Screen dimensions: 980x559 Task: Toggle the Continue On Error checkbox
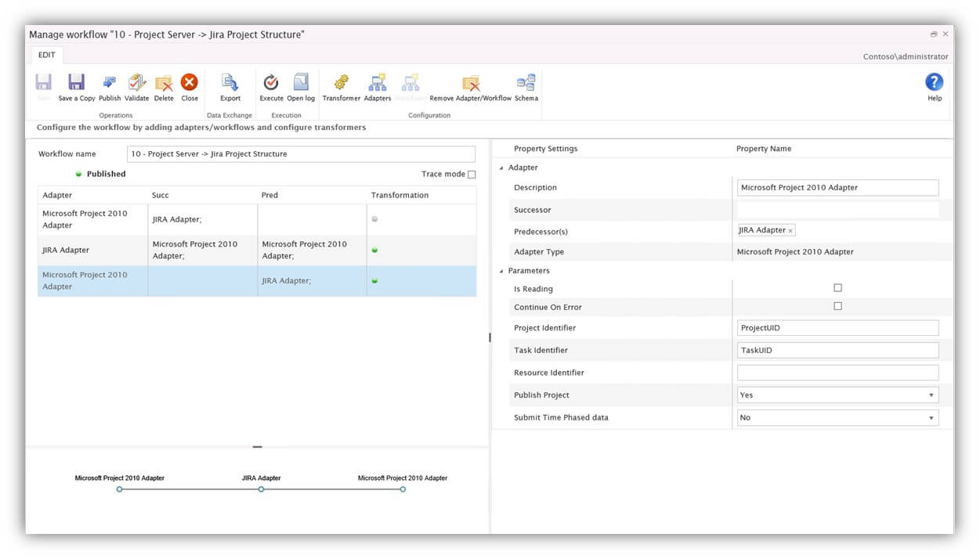click(x=837, y=306)
